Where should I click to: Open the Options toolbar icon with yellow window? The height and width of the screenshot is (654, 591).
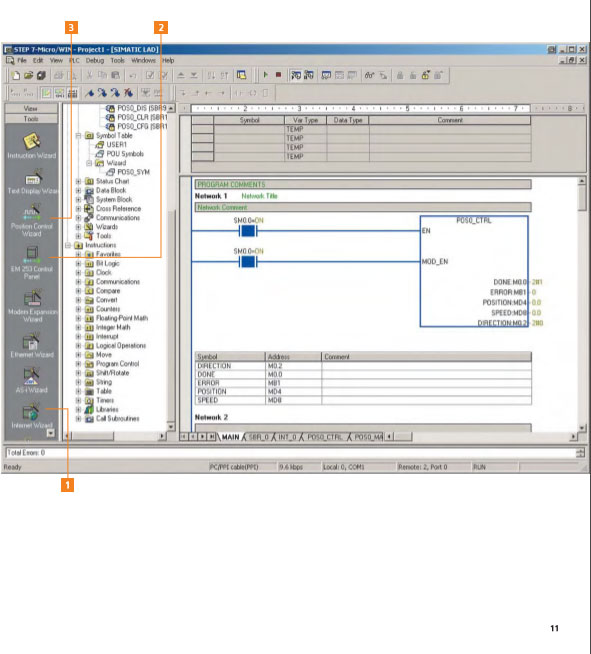point(241,75)
